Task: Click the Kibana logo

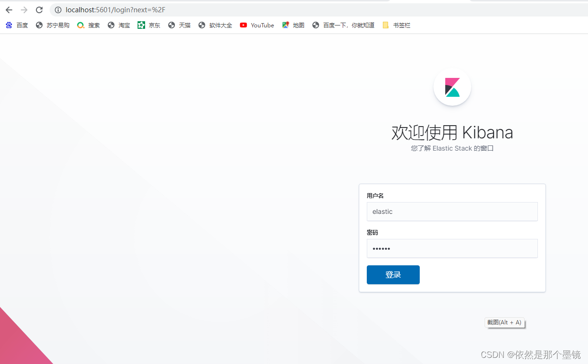Action: click(x=452, y=87)
